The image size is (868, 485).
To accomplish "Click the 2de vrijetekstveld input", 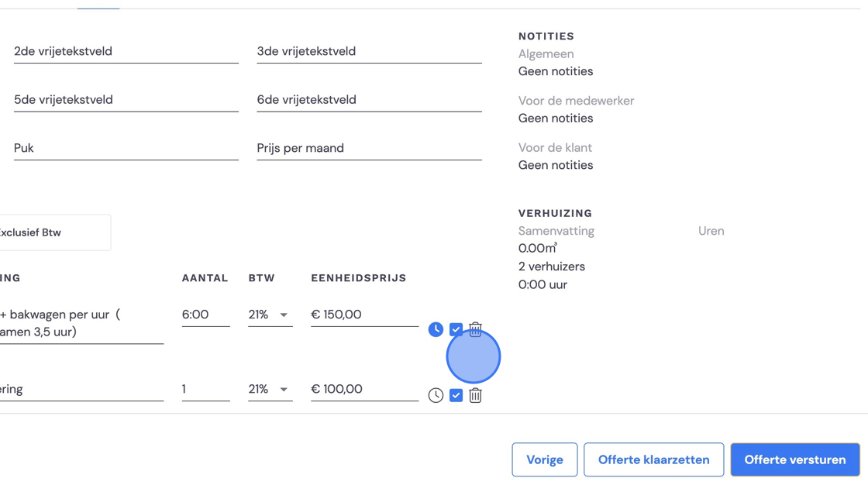I will pos(126,51).
